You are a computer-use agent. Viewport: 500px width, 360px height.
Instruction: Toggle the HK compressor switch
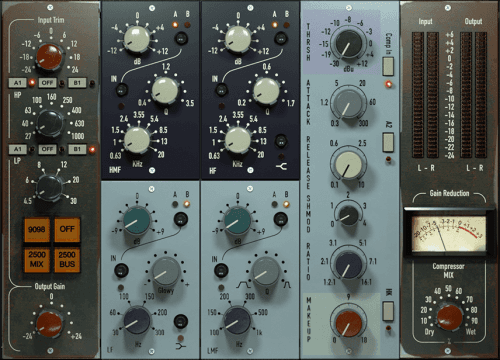388,312
